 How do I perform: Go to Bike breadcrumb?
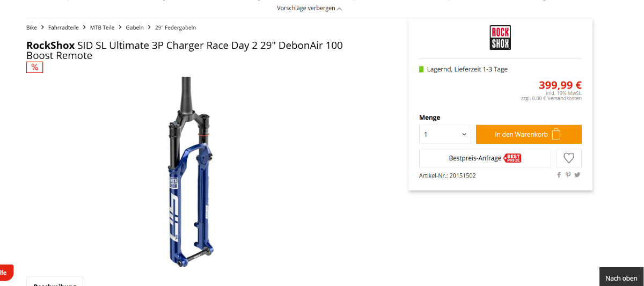pyautogui.click(x=32, y=27)
